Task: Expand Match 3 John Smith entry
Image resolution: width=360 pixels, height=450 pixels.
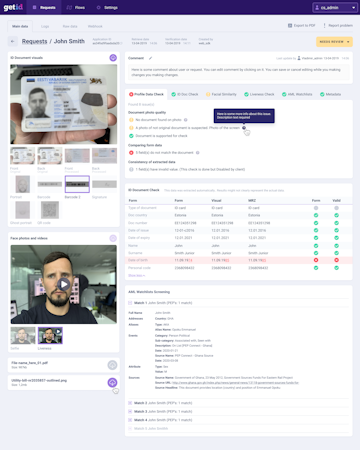Action: click(x=130, y=412)
